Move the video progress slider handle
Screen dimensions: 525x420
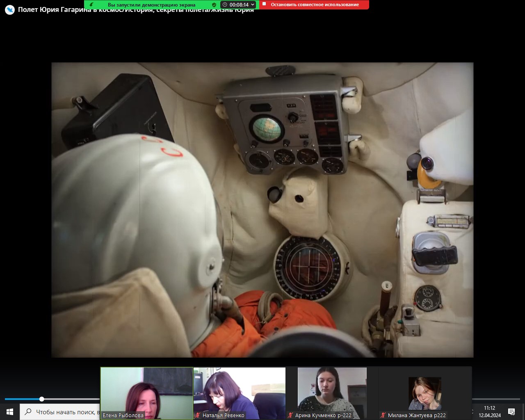42,399
